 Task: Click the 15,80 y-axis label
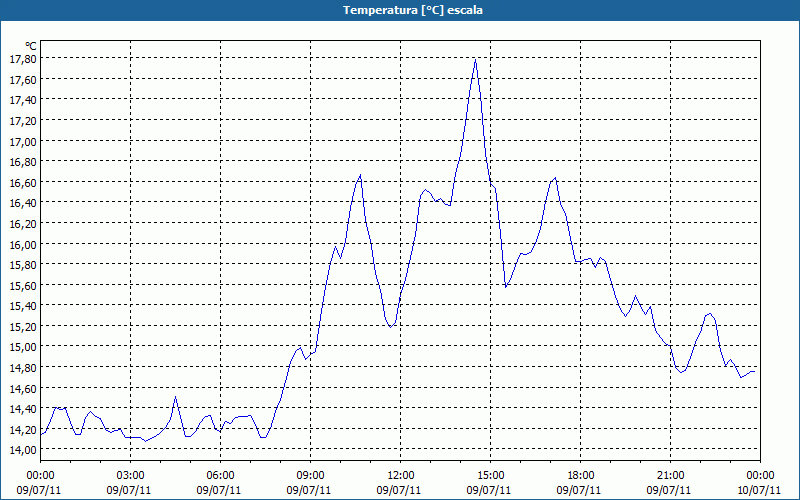(x=23, y=265)
